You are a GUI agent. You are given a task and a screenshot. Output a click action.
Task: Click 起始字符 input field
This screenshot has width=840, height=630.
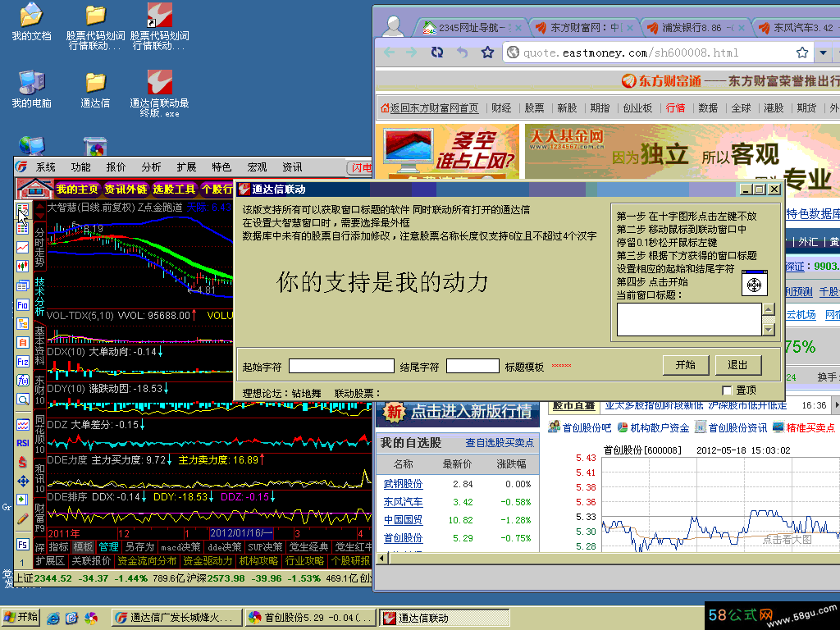tap(341, 366)
